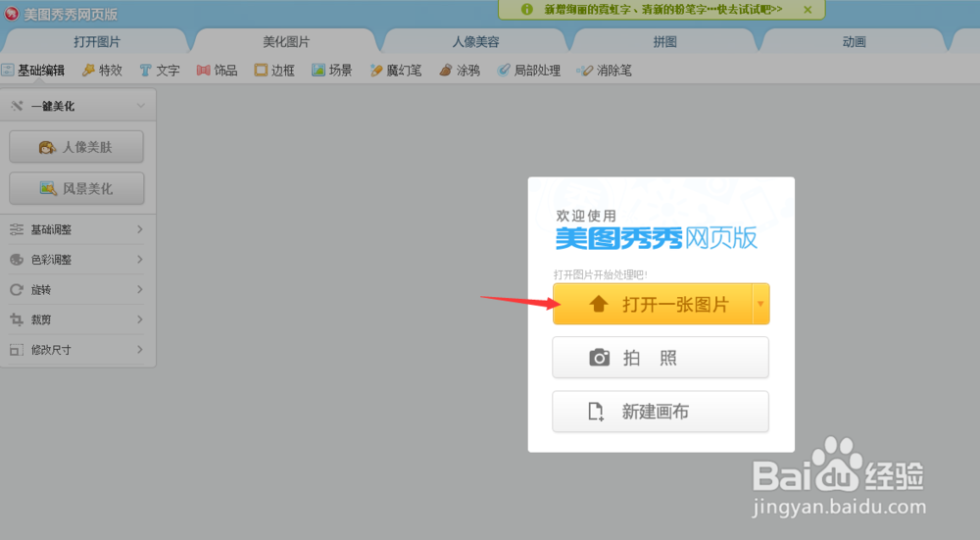Click the 特效 effects icon
The height and width of the screenshot is (540, 980).
pyautogui.click(x=88, y=70)
